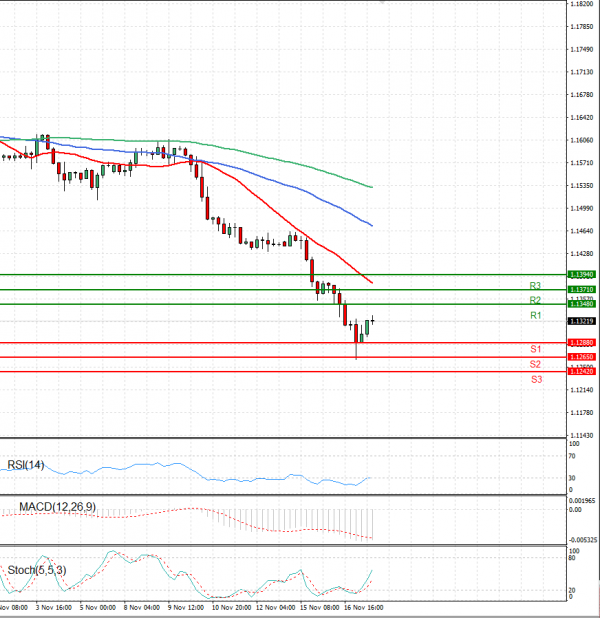Image resolution: width=600 pixels, height=618 pixels.
Task: Select the blue moving average line
Action: tap(300, 182)
